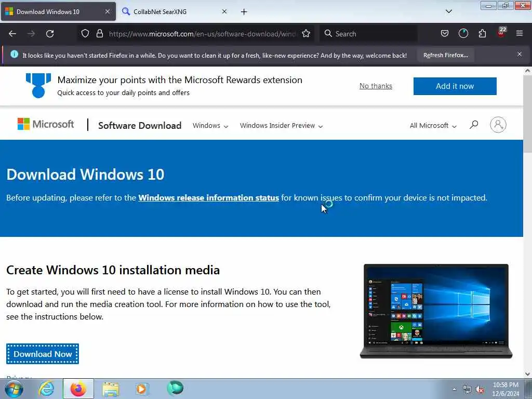Click the green round taskbar app icon
The image size is (532, 399).
click(175, 388)
